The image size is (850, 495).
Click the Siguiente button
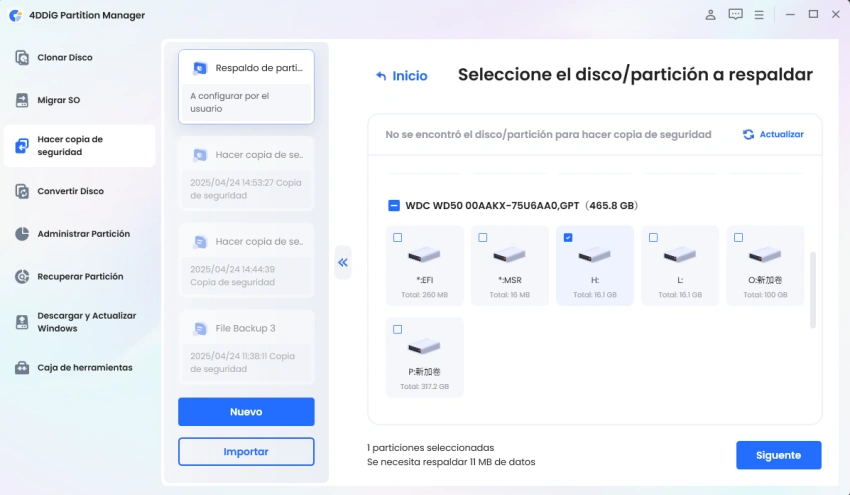click(778, 455)
